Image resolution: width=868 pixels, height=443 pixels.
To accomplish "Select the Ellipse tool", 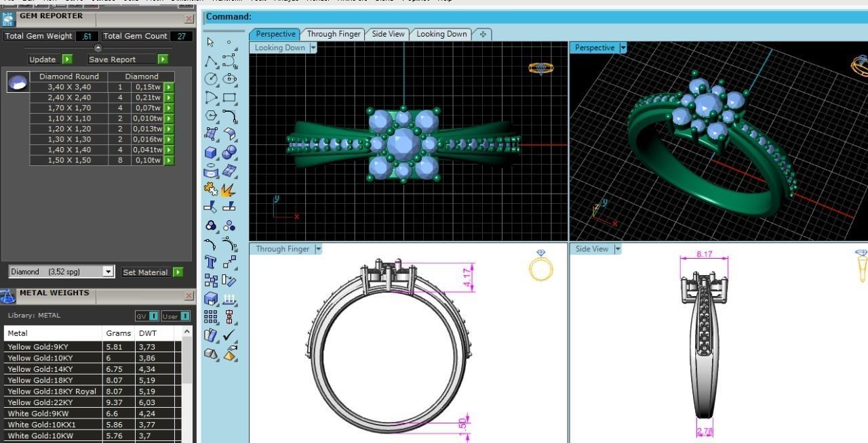I will pyautogui.click(x=229, y=79).
